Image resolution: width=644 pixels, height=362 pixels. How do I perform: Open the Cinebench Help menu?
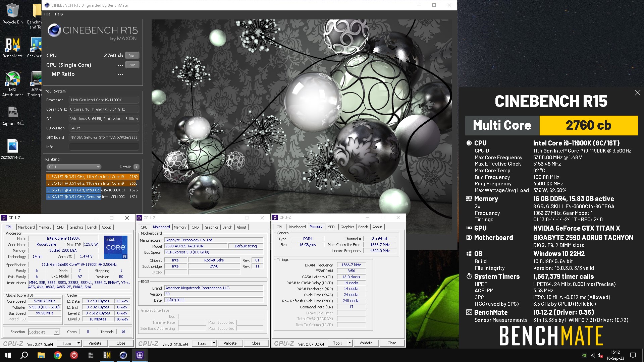(59, 14)
